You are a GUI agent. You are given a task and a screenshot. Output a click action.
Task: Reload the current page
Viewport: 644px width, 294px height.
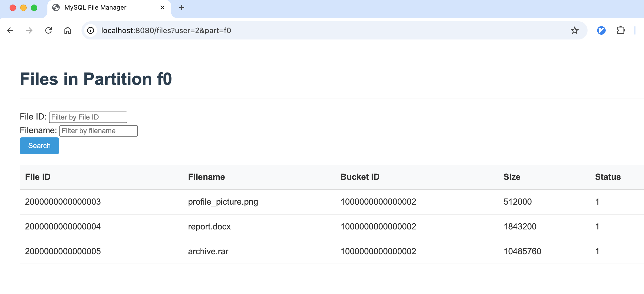[x=48, y=30]
